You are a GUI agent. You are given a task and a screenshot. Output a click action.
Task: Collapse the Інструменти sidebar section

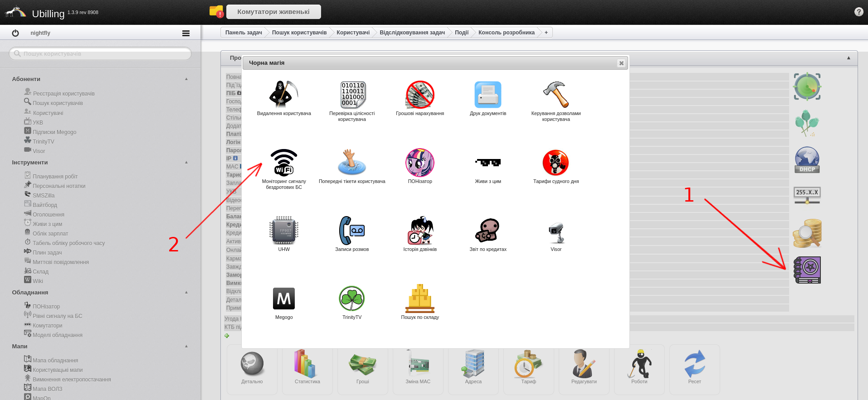[x=186, y=163]
